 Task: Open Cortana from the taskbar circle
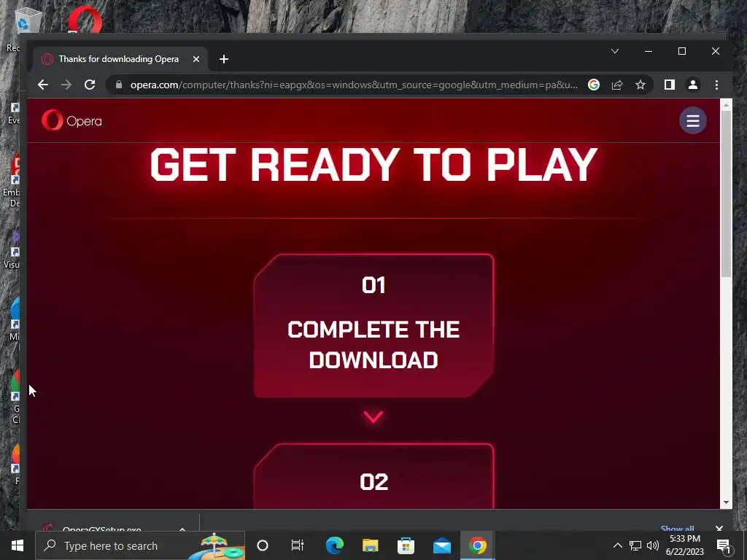point(262,545)
